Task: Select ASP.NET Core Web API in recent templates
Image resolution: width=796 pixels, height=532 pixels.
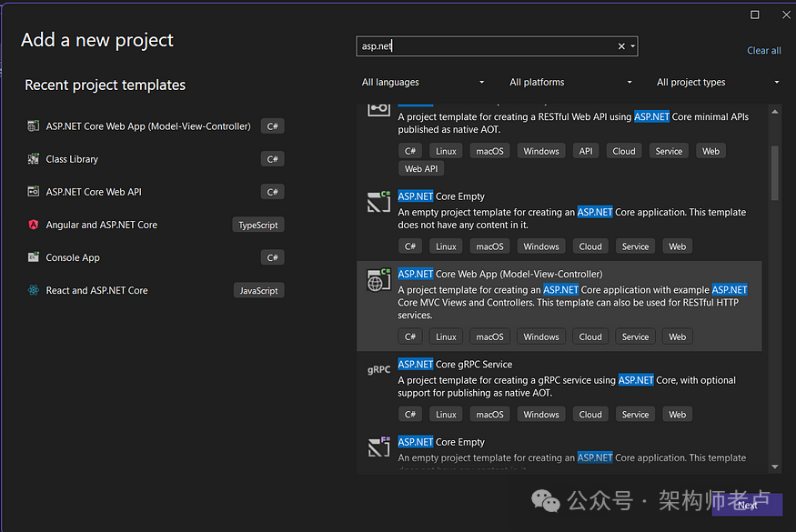Action: pyautogui.click(x=94, y=192)
